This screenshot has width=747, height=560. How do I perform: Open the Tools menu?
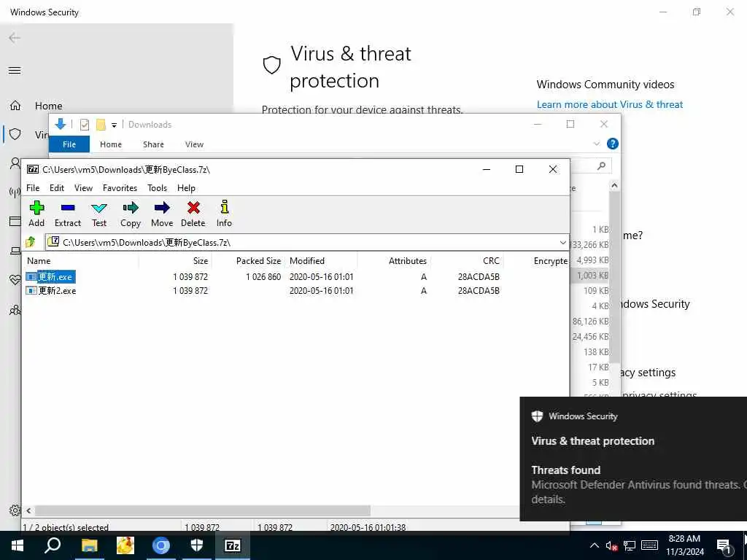pyautogui.click(x=158, y=188)
